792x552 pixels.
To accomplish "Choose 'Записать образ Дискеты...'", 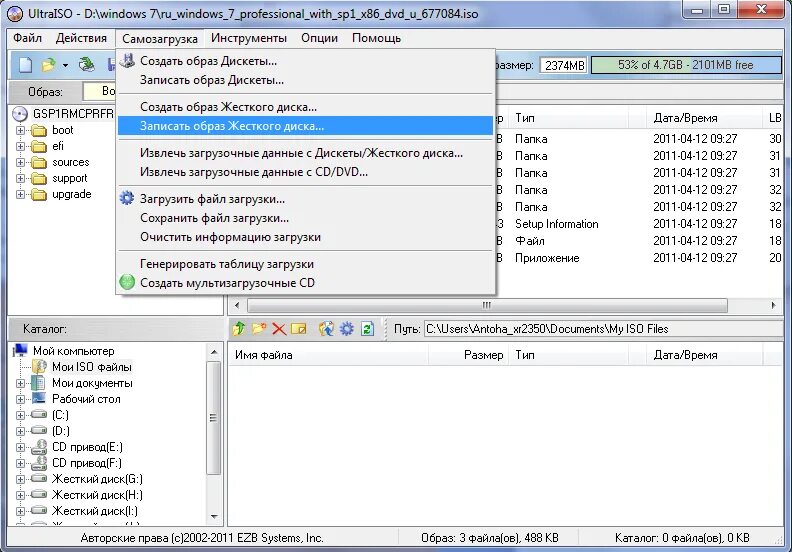I will coord(306,80).
